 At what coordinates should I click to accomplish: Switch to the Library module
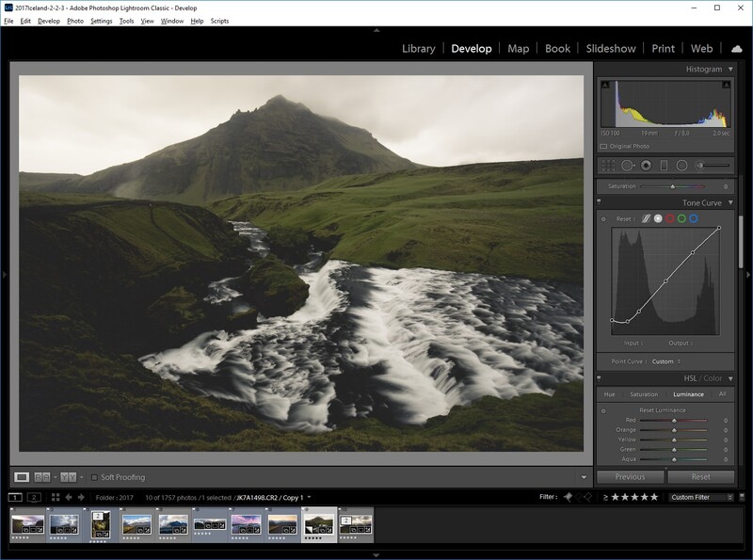[x=418, y=49]
